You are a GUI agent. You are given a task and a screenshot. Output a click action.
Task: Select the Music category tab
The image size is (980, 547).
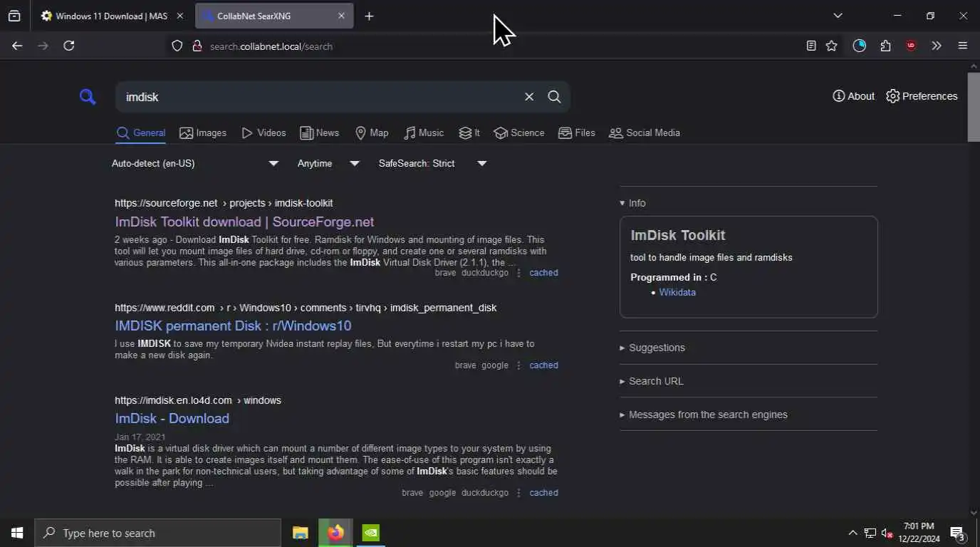point(424,133)
